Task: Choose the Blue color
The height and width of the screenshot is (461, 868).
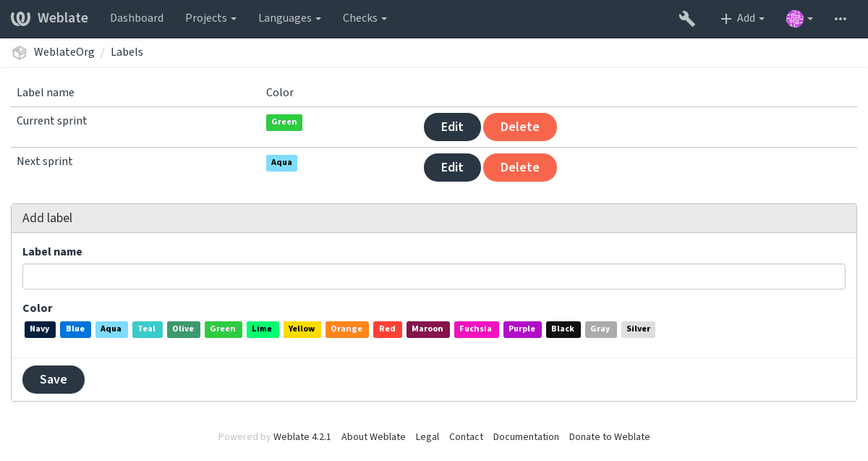Action: (x=75, y=329)
